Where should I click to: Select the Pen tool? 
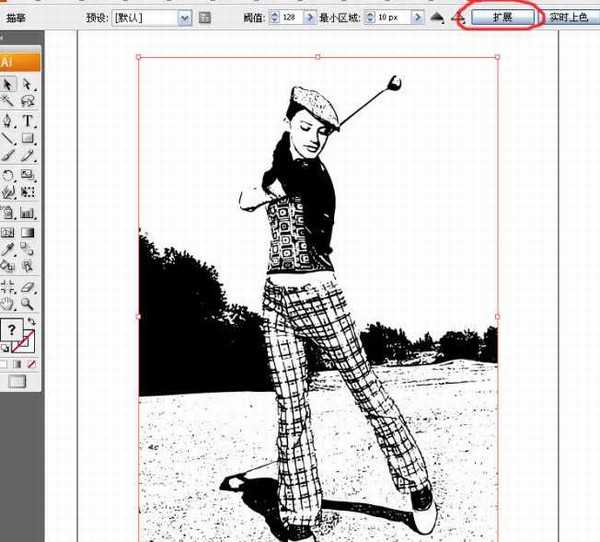(x=8, y=120)
